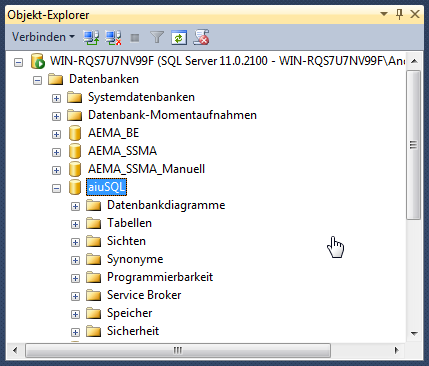The height and width of the screenshot is (366, 429).
Task: Click the AEMA_BE database cylinder icon
Action: (x=75, y=133)
